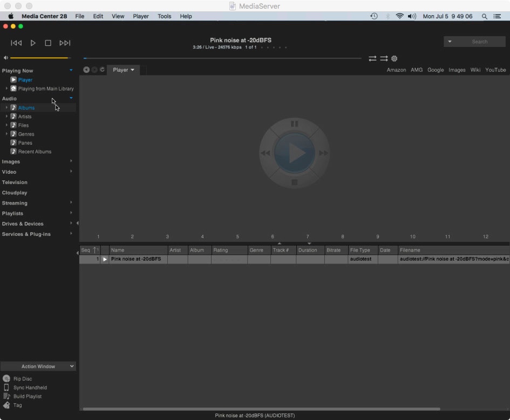Collapse the Playing Now section arrow
The width and height of the screenshot is (510, 420).
71,70
